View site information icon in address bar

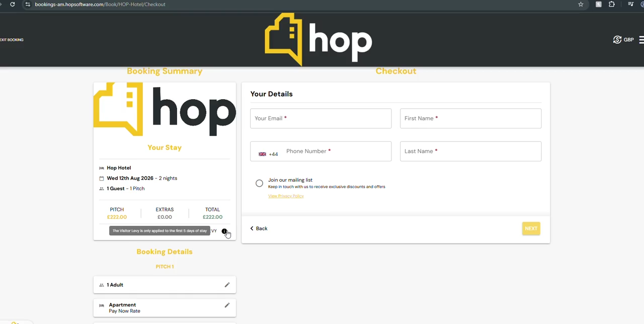coord(28,5)
